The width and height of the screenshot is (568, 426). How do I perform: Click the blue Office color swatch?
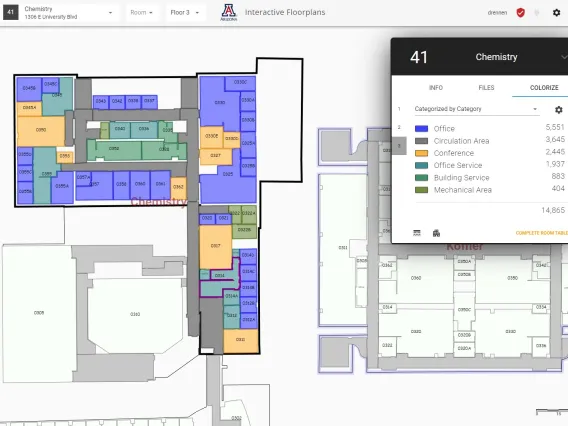pos(421,129)
